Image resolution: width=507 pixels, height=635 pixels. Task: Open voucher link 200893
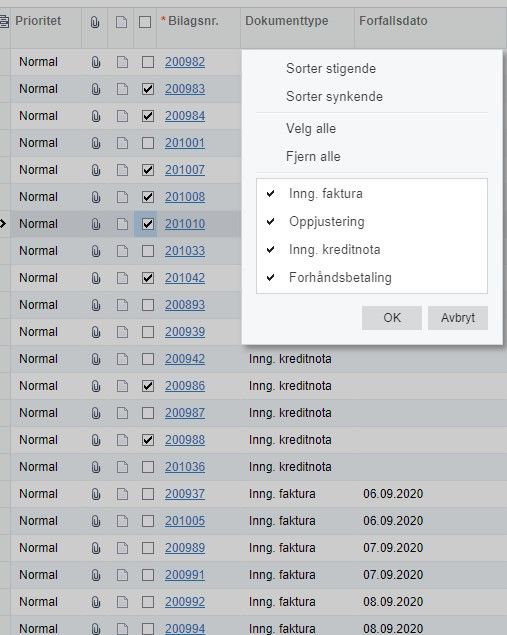coord(185,305)
